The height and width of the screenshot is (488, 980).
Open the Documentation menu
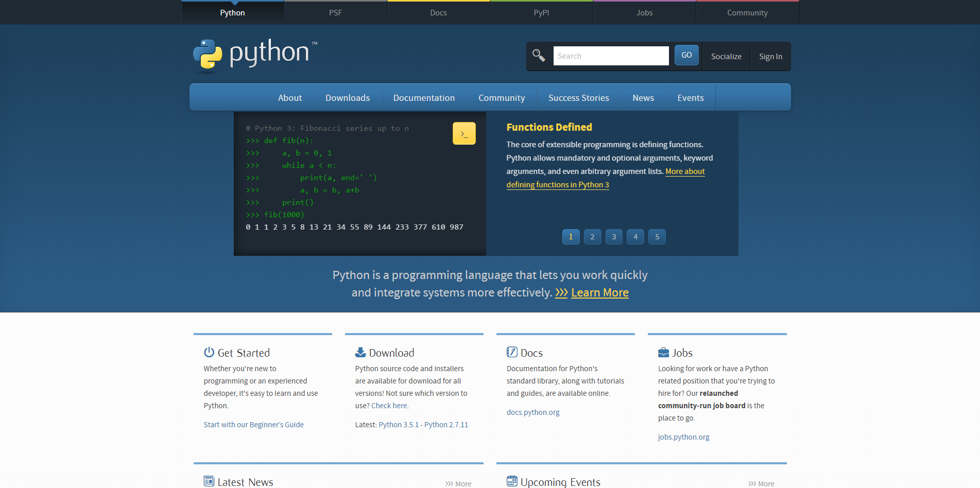[x=424, y=98]
